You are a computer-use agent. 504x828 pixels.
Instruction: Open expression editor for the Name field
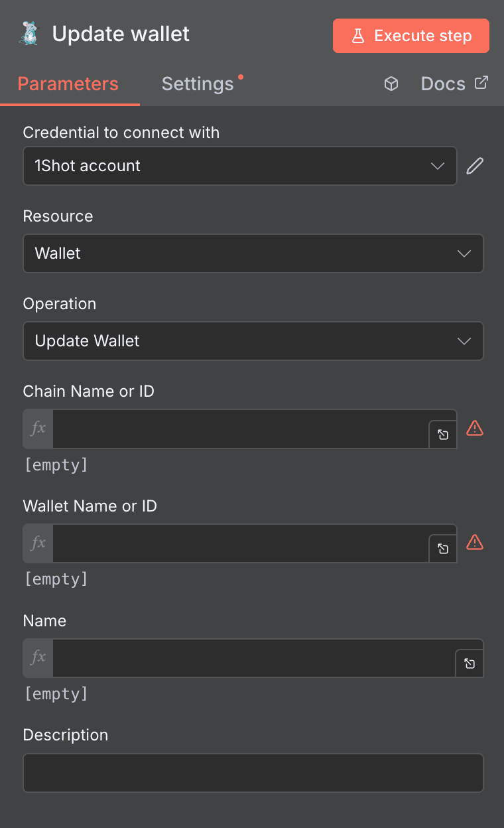469,663
